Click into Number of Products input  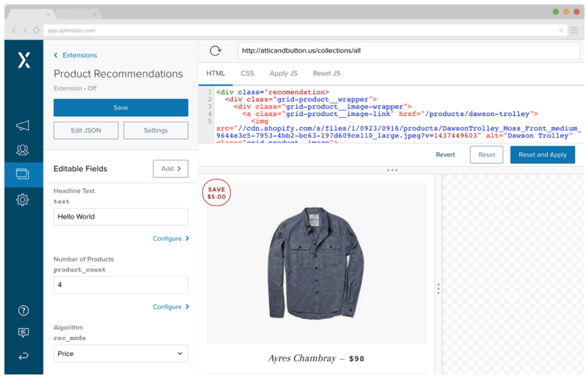point(121,285)
